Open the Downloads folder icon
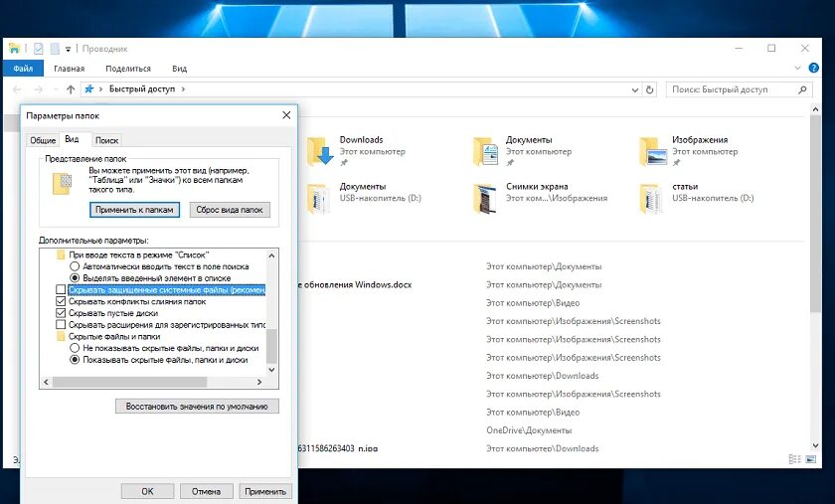The image size is (835, 504). (x=320, y=152)
